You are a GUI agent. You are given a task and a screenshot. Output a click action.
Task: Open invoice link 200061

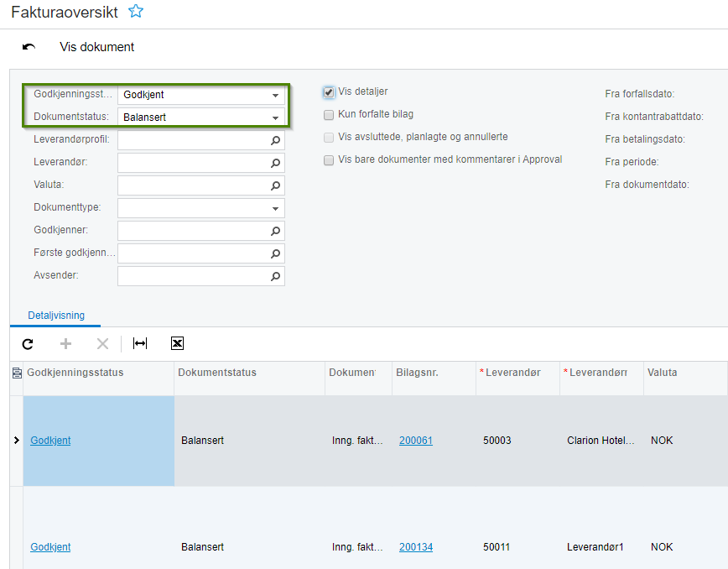click(x=416, y=441)
